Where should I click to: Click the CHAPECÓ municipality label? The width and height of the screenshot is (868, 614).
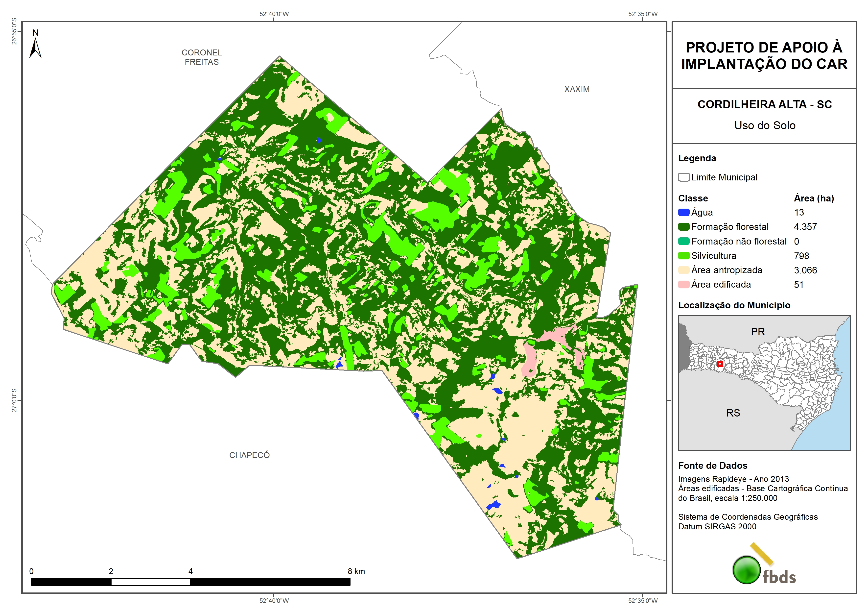[x=250, y=455]
